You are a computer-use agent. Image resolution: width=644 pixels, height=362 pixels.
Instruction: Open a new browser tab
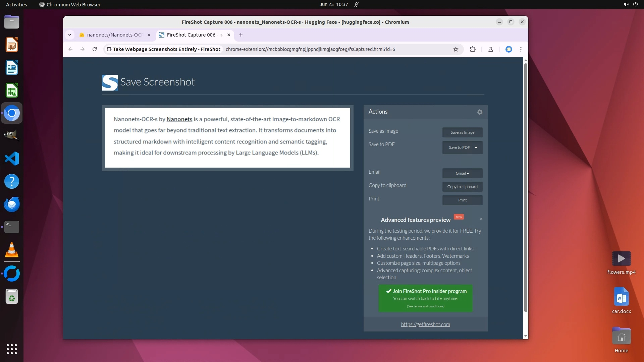[x=240, y=35]
